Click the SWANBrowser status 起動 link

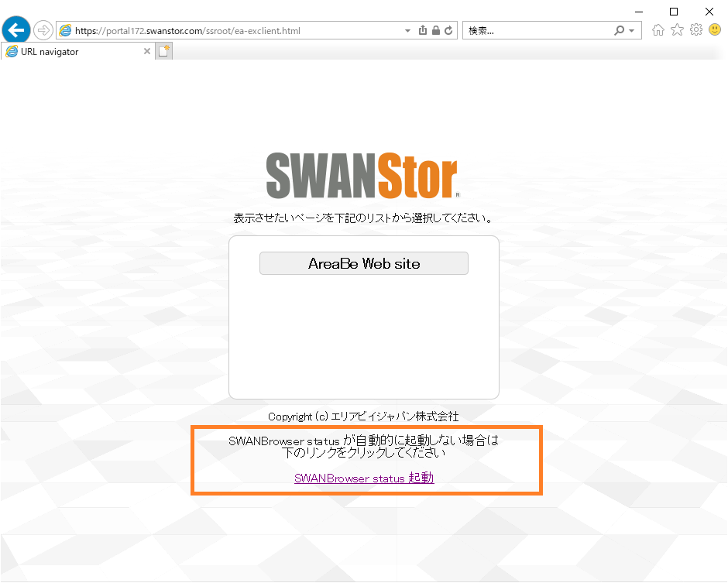point(364,478)
